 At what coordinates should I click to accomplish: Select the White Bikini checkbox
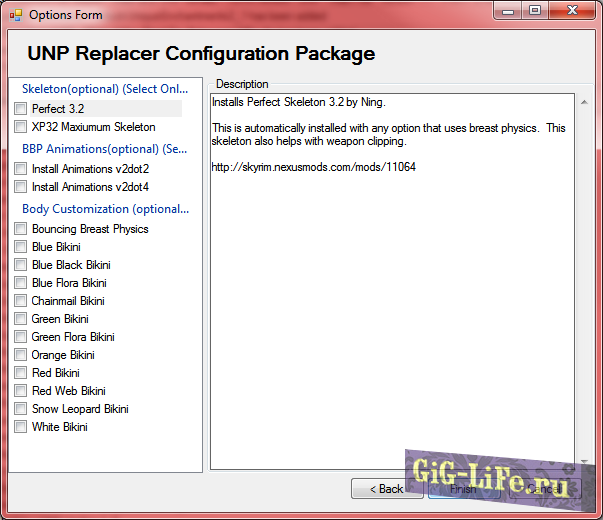click(x=21, y=427)
